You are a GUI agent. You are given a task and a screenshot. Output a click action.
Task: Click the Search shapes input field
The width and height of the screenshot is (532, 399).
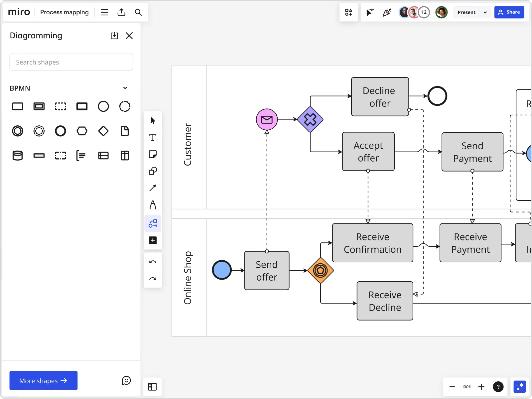pyautogui.click(x=71, y=62)
